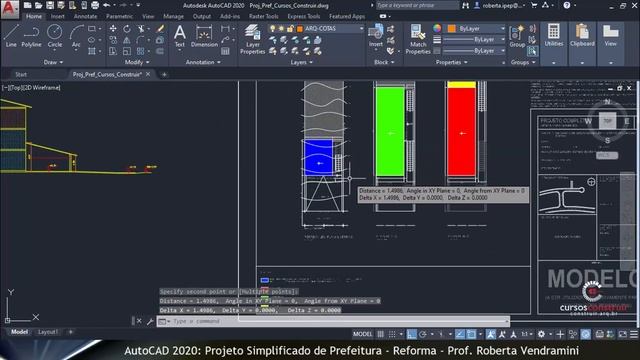Toggle object snap tracking
The height and width of the screenshot is (360, 640).
click(x=460, y=334)
